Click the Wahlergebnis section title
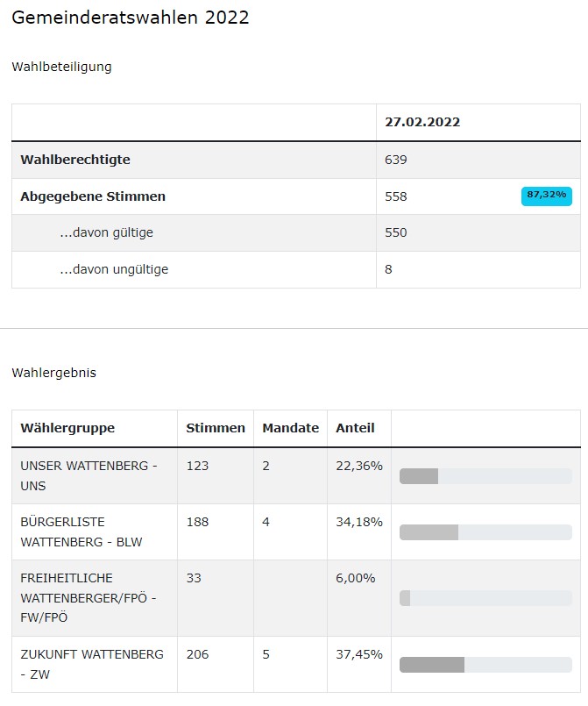588x706 pixels. click(x=54, y=373)
